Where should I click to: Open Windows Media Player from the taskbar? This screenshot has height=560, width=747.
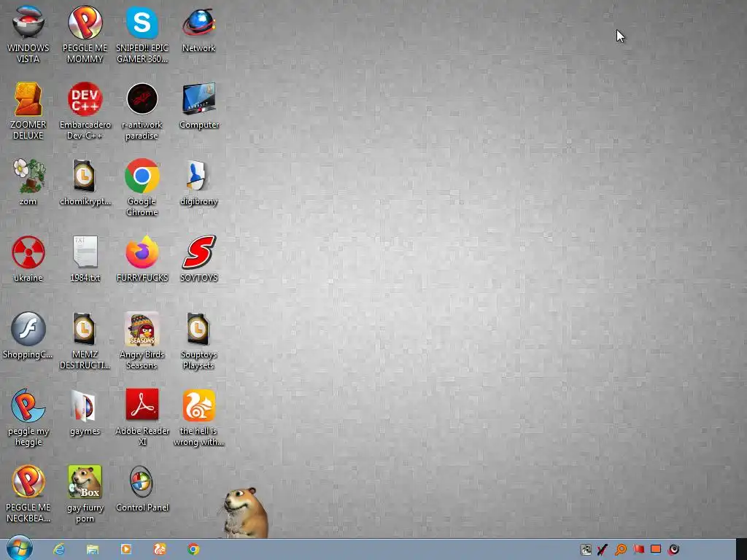coord(125,549)
